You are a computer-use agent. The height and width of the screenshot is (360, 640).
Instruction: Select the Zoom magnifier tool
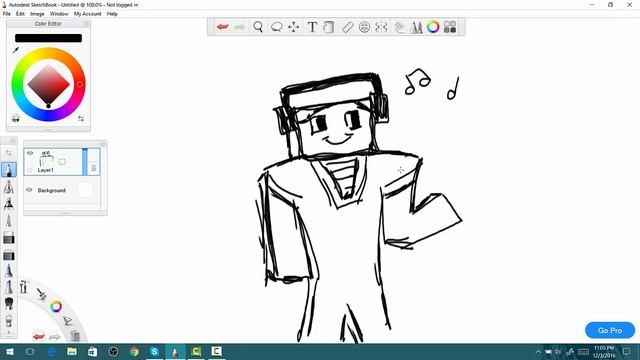pyautogui.click(x=258, y=27)
